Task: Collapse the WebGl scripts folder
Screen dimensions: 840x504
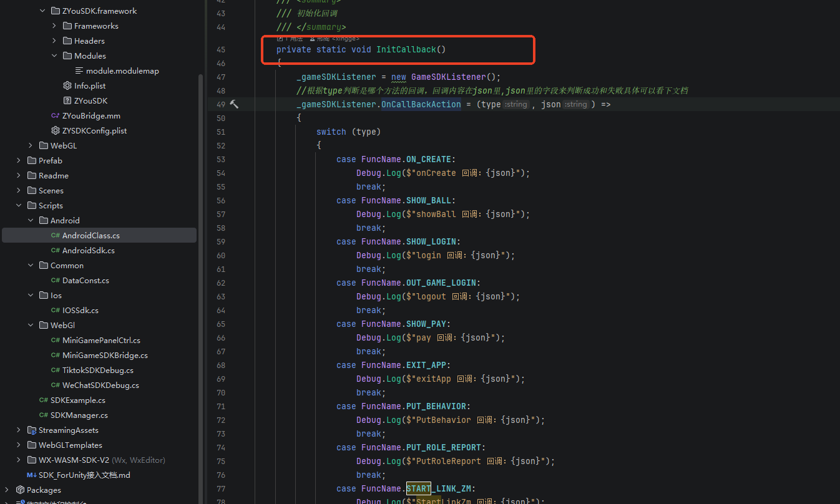Action: 31,325
